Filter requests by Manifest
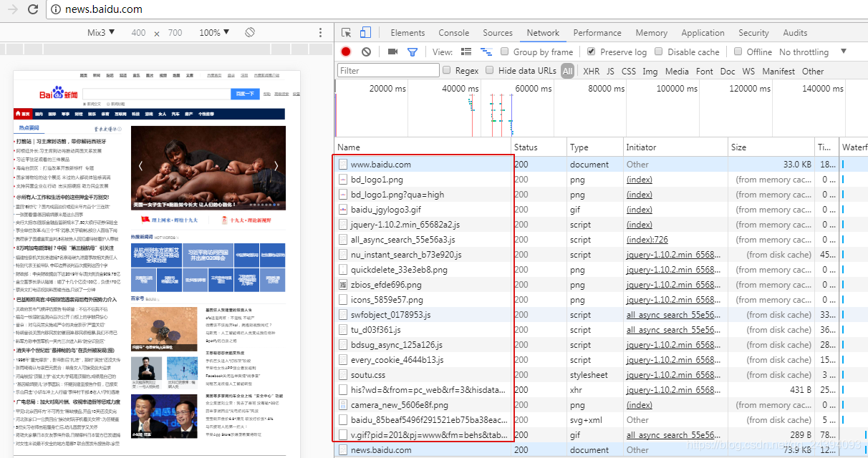 [x=778, y=71]
